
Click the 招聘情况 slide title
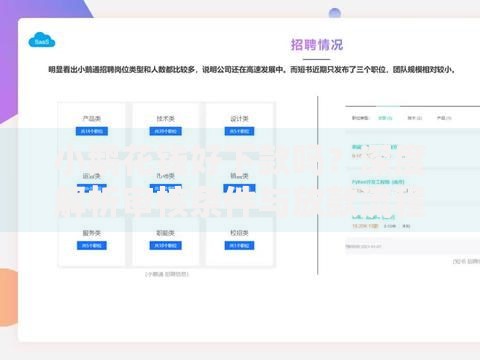(317, 45)
